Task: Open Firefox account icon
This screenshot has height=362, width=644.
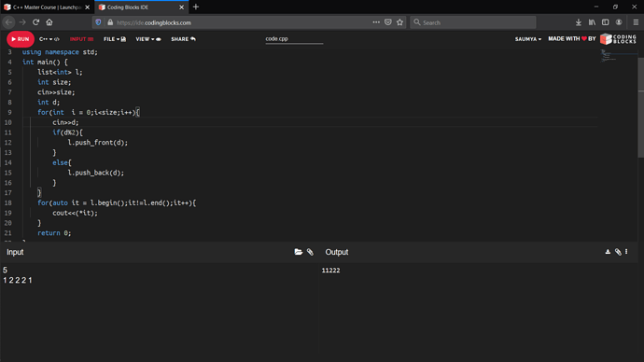Action: pyautogui.click(x=619, y=22)
